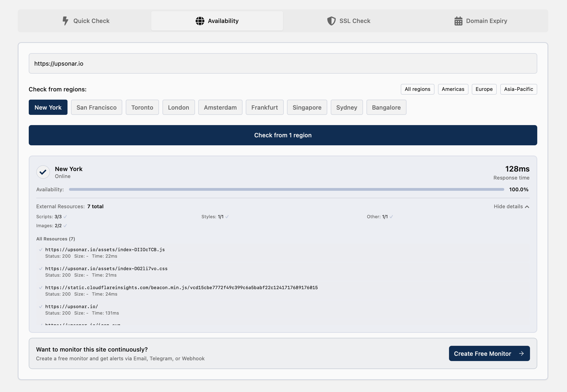Click the checkmark icon next to New York Online
The width and height of the screenshot is (567, 392).
[43, 172]
